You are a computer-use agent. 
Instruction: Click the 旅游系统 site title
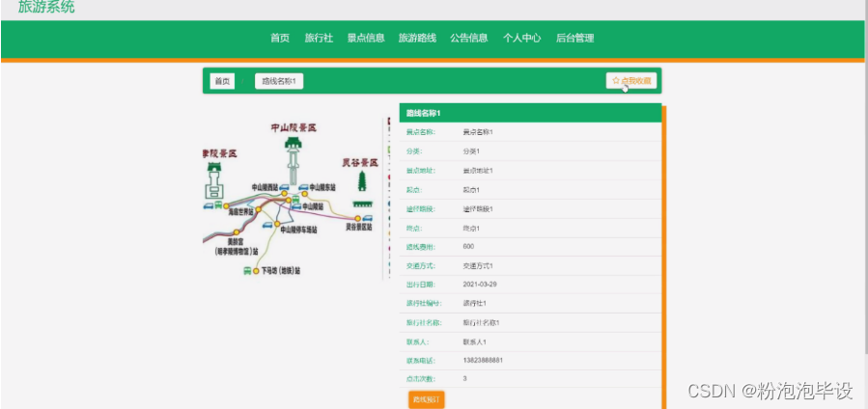point(46,8)
